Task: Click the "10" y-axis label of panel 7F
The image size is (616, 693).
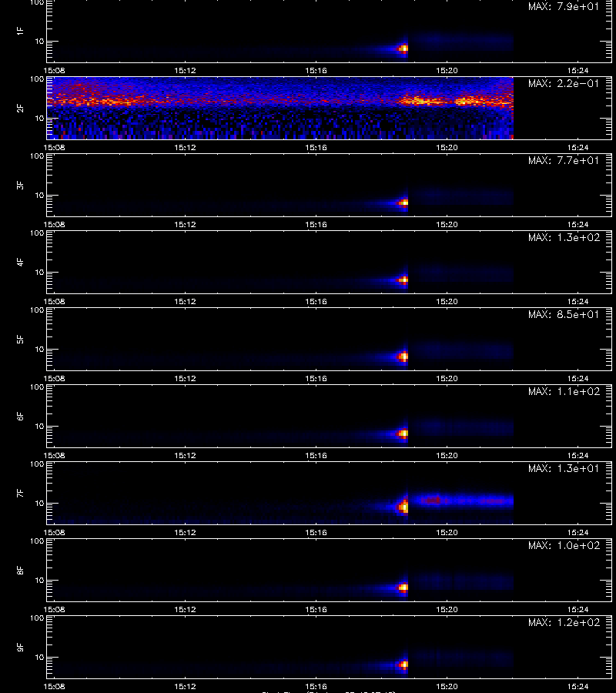Action: pos(39,504)
